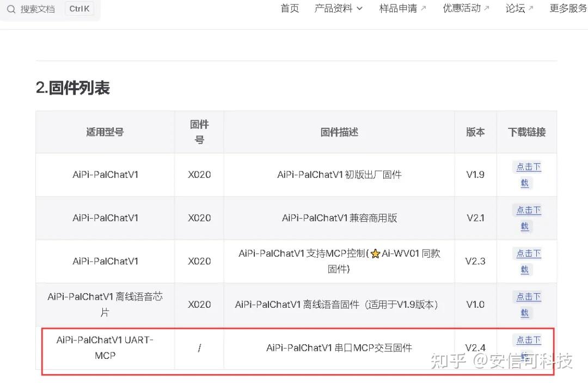Select the 支持MCP控制 description cell
The height and width of the screenshot is (385, 588).
point(339,261)
